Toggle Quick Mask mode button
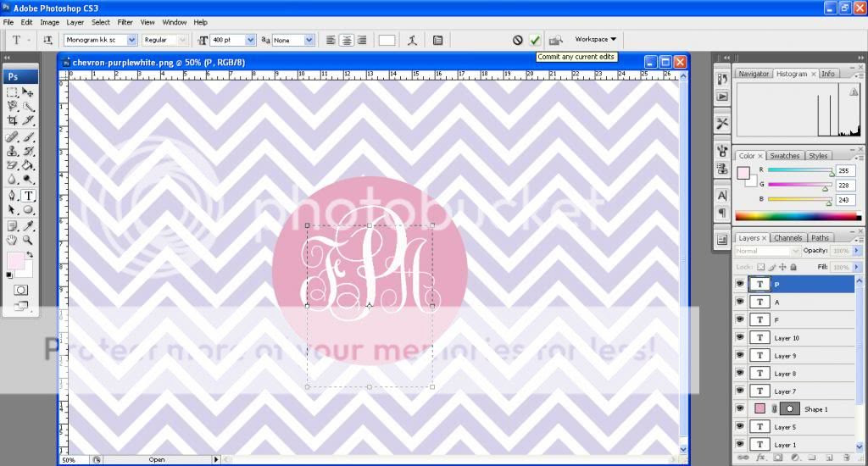 [x=20, y=290]
